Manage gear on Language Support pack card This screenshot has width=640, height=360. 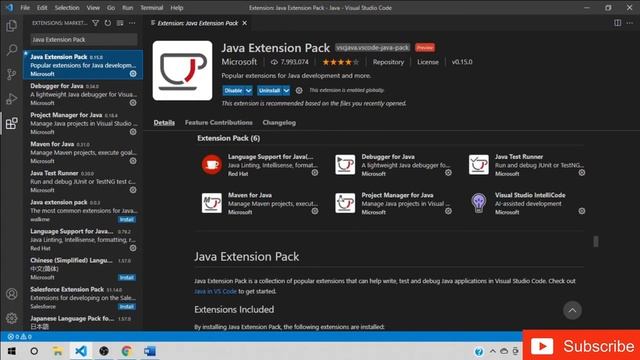point(315,173)
